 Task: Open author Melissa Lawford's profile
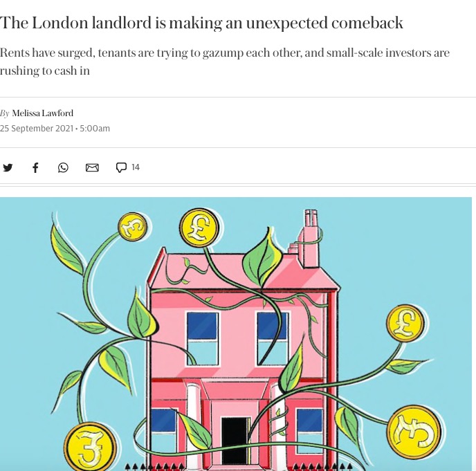pos(42,113)
